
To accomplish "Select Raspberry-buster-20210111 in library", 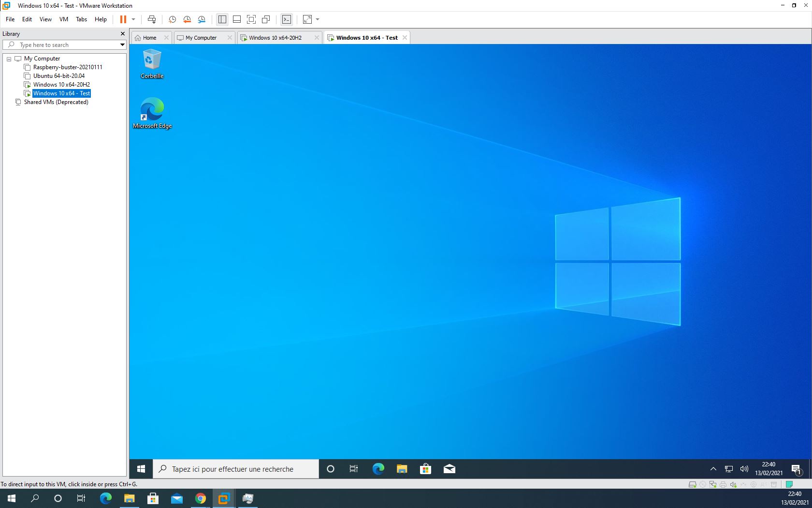I will pos(68,67).
